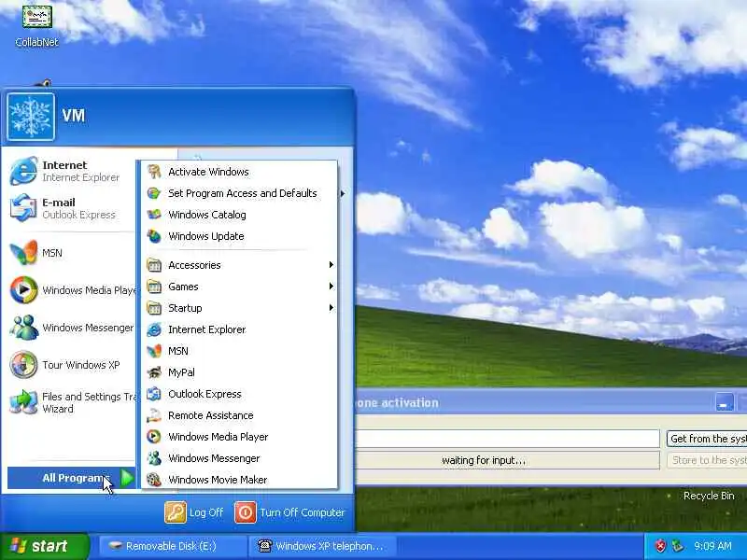The height and width of the screenshot is (560, 747).
Task: Click the Log Off button
Action: 194,512
